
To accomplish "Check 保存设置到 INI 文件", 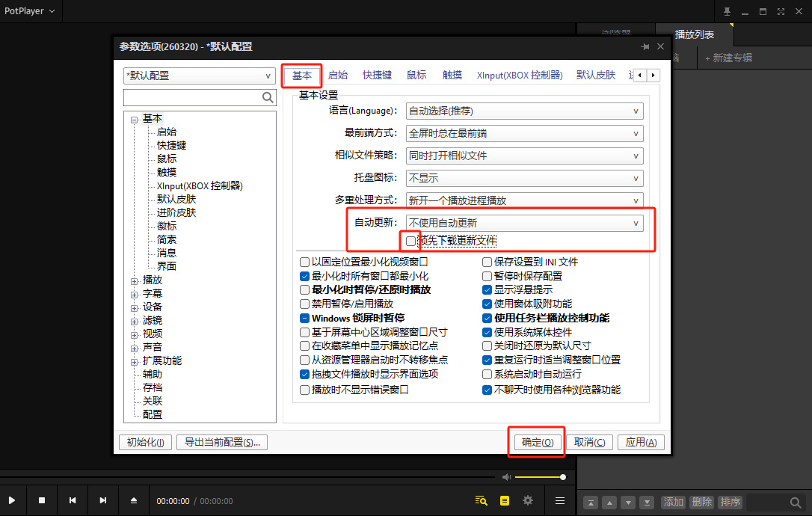I will [487, 262].
